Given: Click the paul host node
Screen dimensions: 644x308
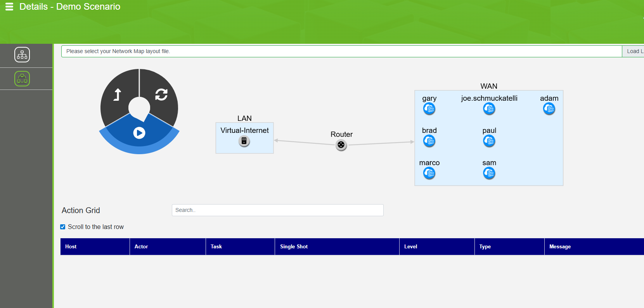Looking at the screenshot, I should (489, 141).
